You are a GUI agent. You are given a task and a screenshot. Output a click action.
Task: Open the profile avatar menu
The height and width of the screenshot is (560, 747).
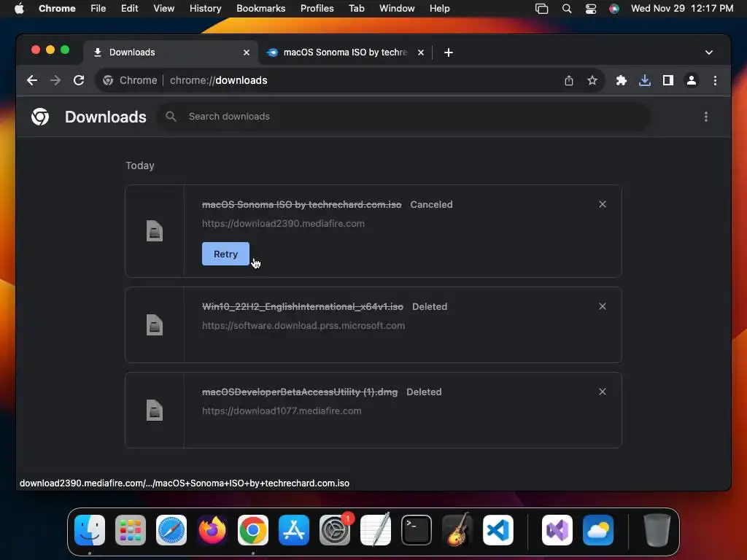[692, 80]
